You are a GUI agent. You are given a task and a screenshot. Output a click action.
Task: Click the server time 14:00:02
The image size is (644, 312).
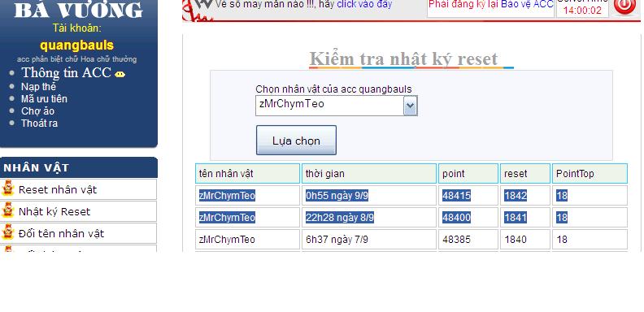[582, 11]
